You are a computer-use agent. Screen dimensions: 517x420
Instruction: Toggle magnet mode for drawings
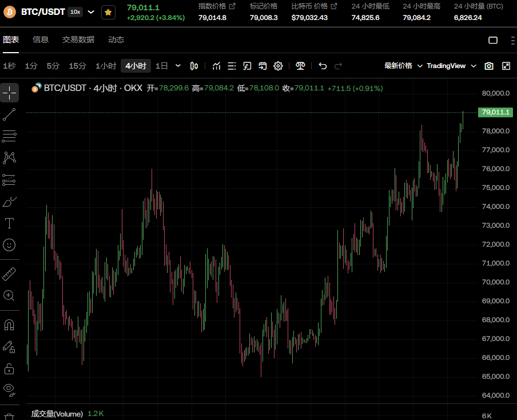[x=9, y=325]
